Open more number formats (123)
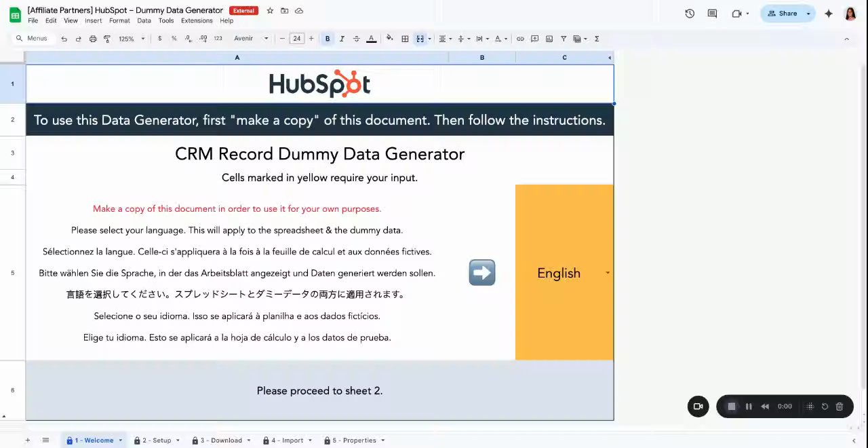Viewport: 868px width, 448px height. click(218, 39)
